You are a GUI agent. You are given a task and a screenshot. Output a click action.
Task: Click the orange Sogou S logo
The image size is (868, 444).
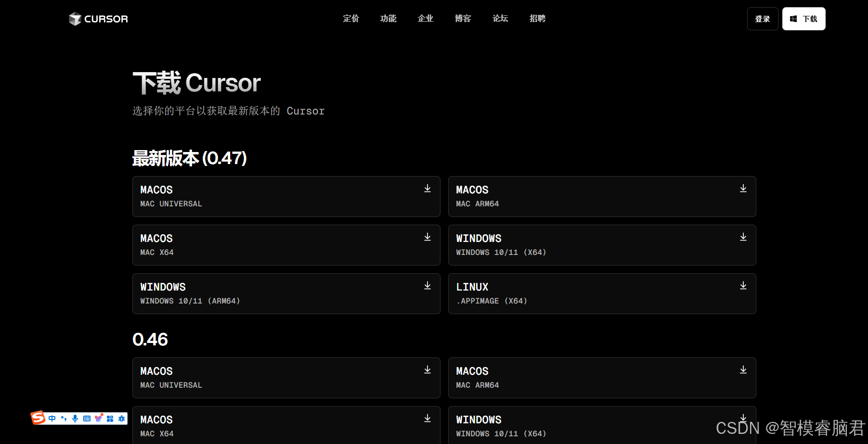pyautogui.click(x=38, y=418)
